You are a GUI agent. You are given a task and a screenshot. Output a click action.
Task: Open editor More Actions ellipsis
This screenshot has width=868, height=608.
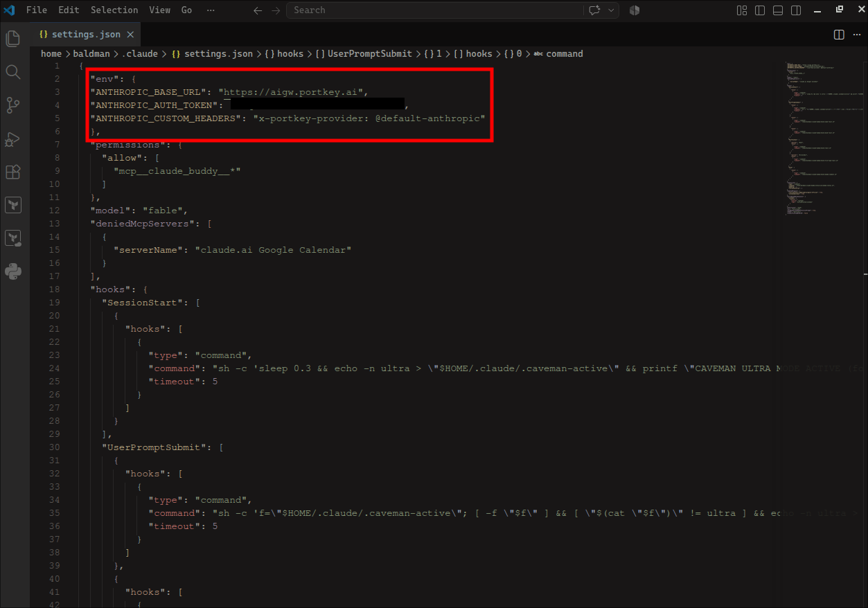(856, 35)
